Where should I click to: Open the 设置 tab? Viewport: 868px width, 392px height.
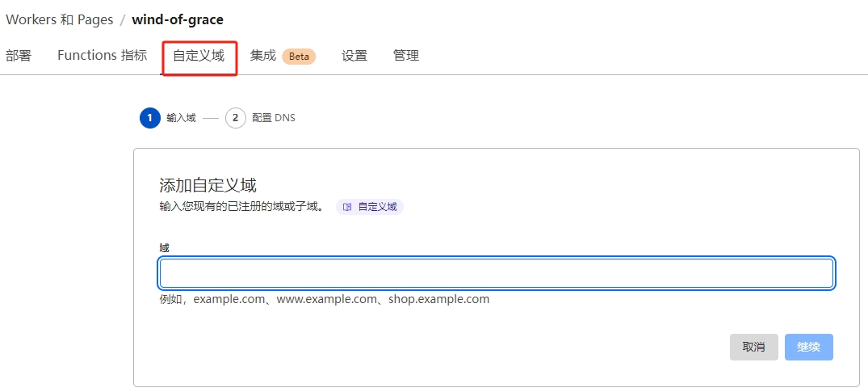(x=354, y=56)
